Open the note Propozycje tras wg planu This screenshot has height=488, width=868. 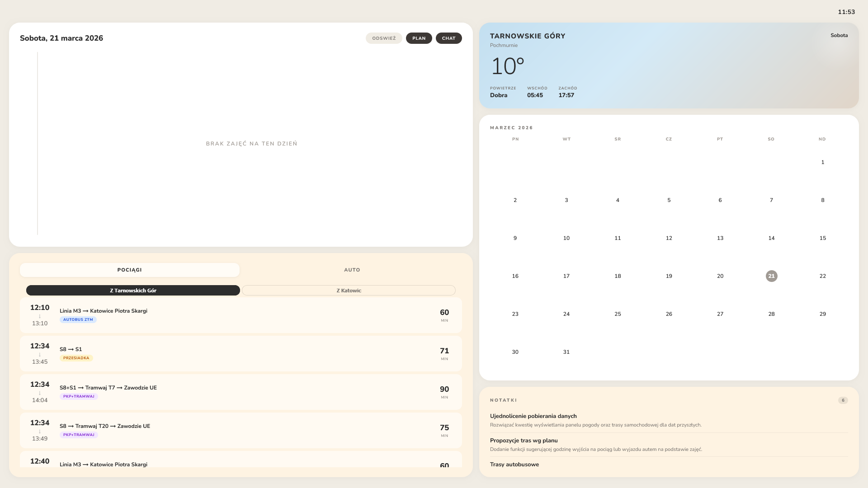pyautogui.click(x=524, y=440)
